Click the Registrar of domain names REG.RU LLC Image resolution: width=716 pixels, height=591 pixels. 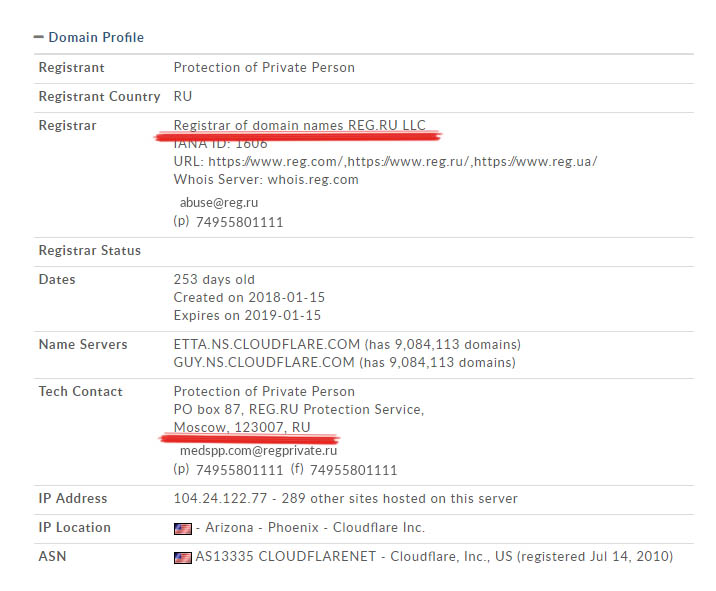[299, 125]
